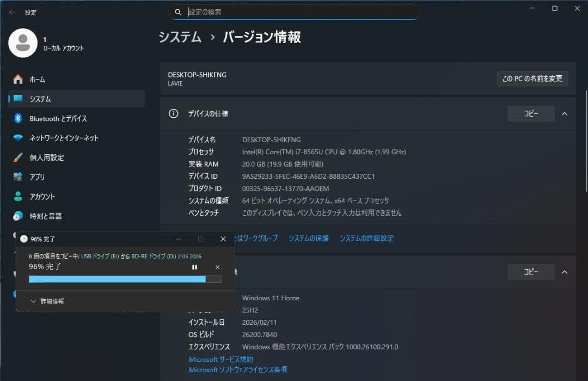Click the info icon beside デバイスの仕様
Viewport: 588px width, 381px height.
173,113
